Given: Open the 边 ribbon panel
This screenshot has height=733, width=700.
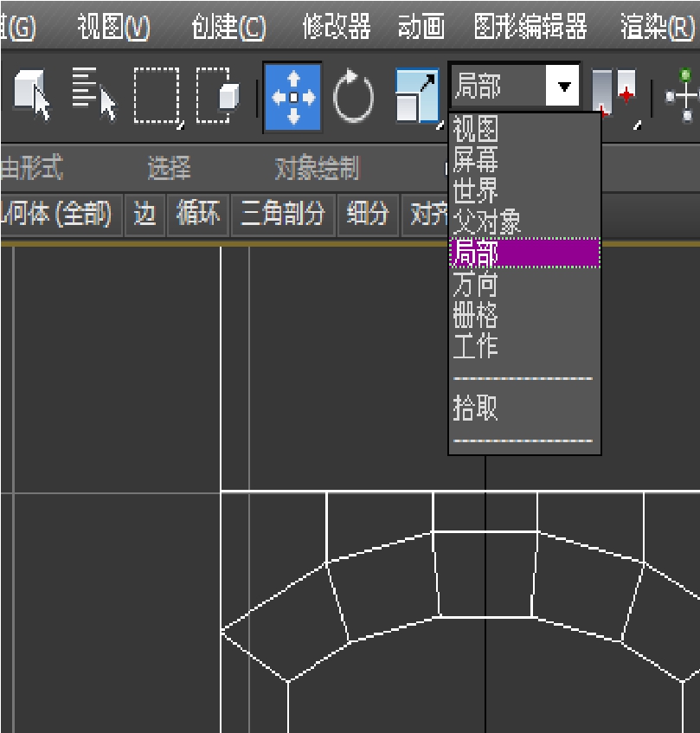Looking at the screenshot, I should tap(144, 215).
